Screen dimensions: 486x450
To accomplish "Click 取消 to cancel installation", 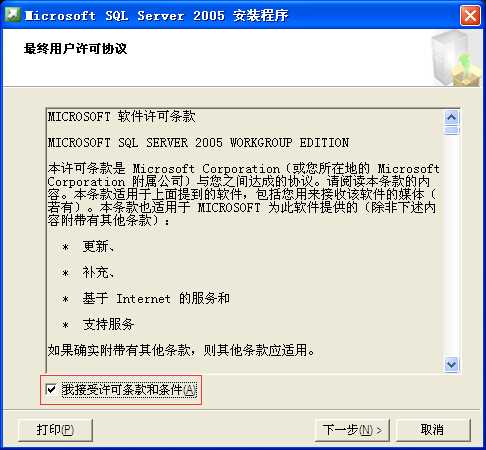I will 433,430.
